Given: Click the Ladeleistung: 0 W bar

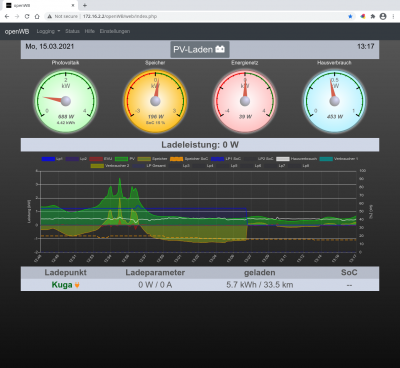Looking at the screenshot, I should pos(200,145).
